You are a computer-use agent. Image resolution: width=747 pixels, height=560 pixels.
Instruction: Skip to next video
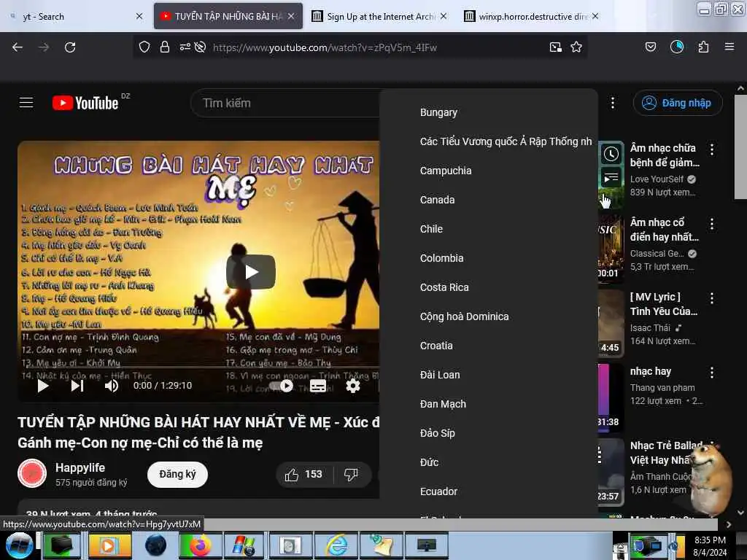77,386
